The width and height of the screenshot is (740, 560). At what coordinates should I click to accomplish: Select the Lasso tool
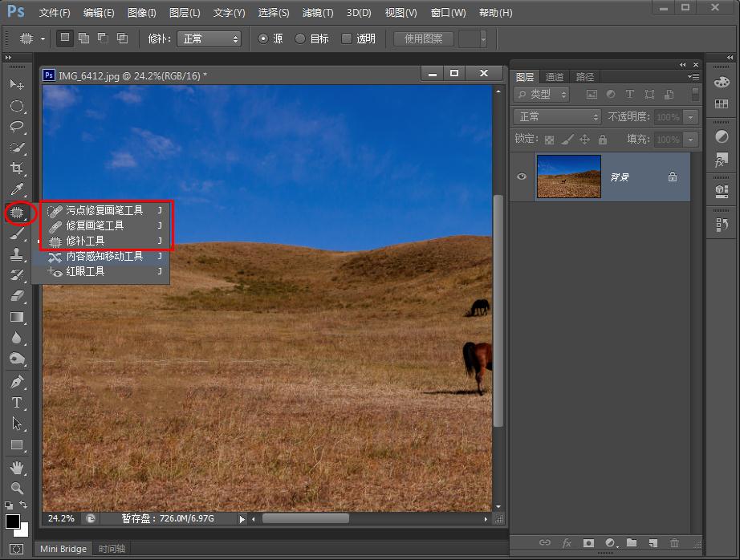click(x=16, y=127)
